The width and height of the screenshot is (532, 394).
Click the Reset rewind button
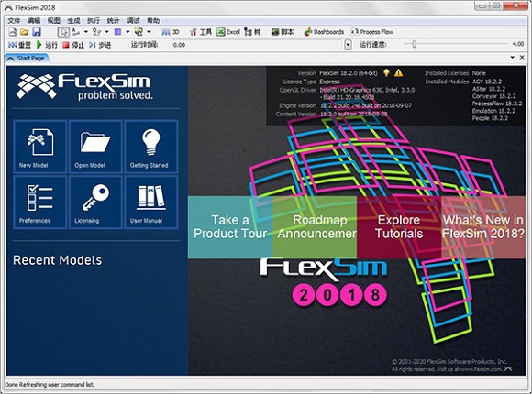point(19,45)
